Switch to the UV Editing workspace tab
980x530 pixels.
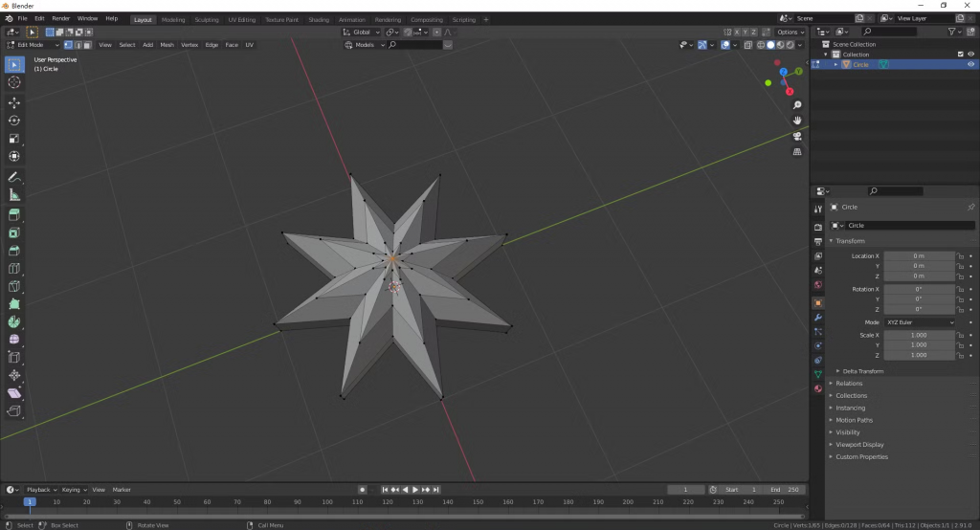[x=242, y=19]
